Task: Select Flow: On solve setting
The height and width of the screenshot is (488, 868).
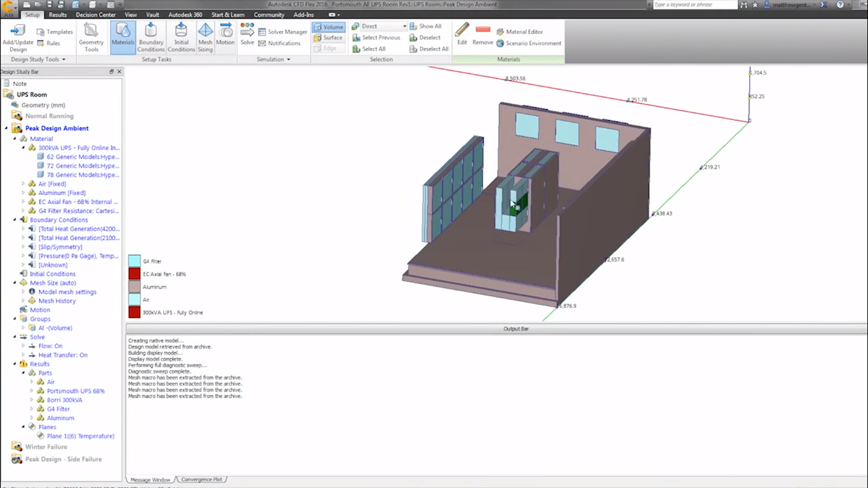Action: pos(50,346)
